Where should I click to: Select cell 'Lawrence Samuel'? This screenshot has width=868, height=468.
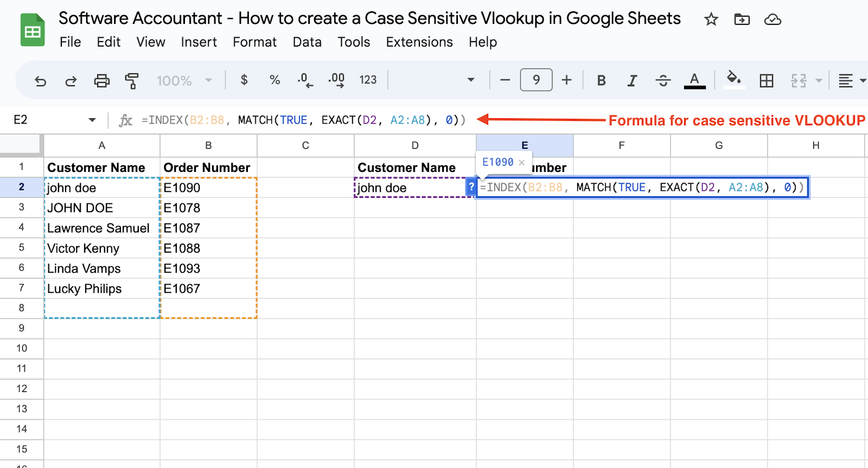(x=102, y=228)
